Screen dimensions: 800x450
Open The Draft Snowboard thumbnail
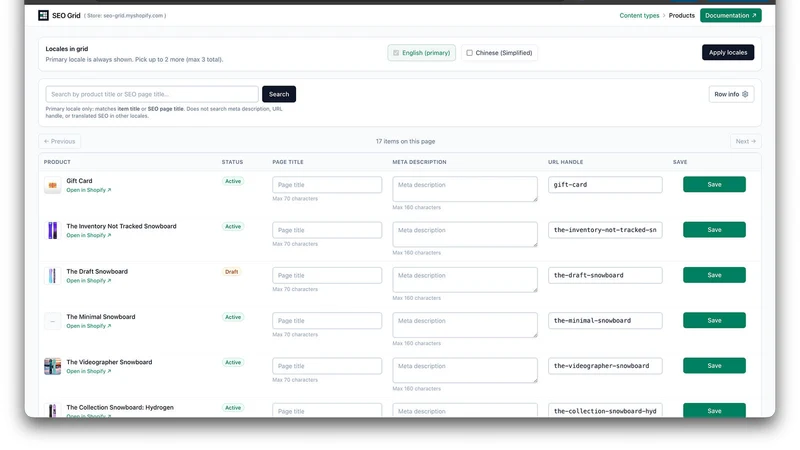pyautogui.click(x=52, y=276)
